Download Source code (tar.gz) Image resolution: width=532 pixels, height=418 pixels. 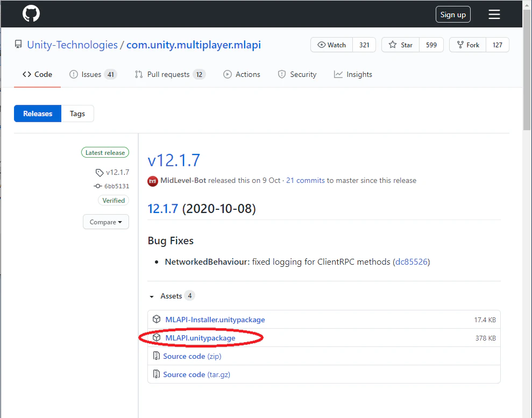coord(196,374)
